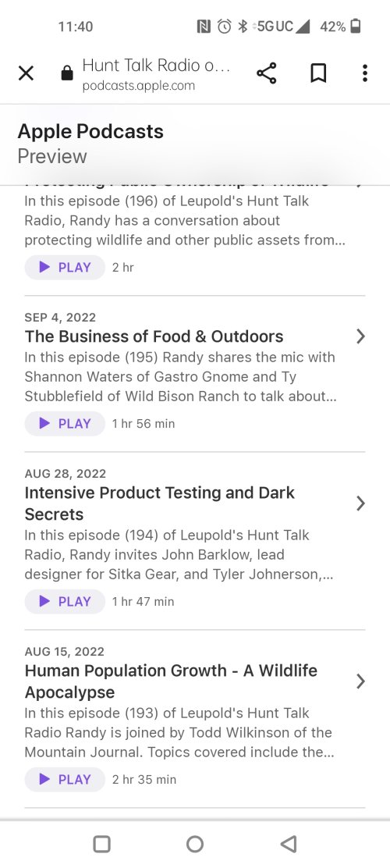Tap the share icon in top bar
This screenshot has width=390, height=868.
(266, 73)
